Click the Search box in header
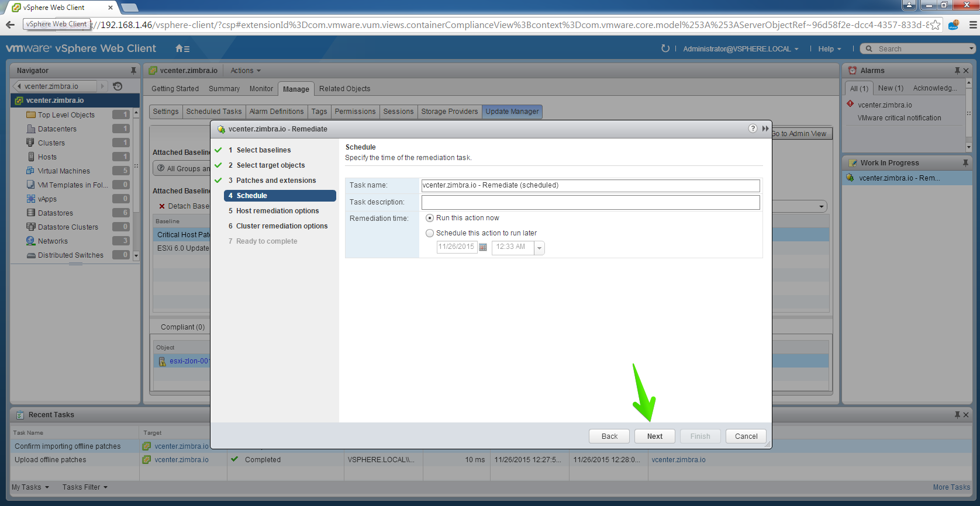Screen dimensions: 980x506 919,49
